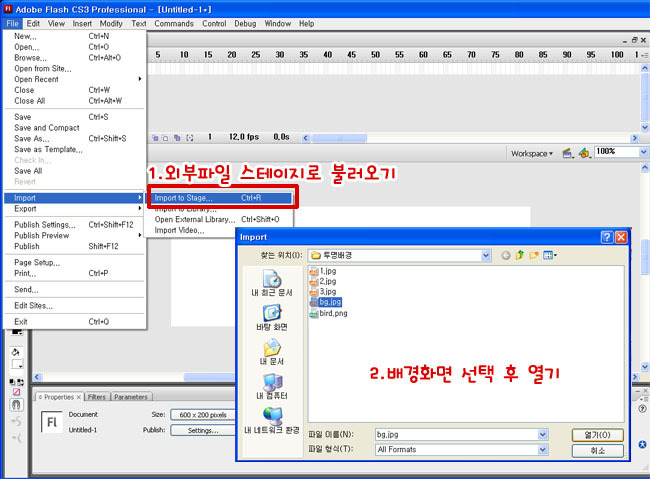Click the help question mark in Import dialog
The image size is (650, 479).
[607, 237]
